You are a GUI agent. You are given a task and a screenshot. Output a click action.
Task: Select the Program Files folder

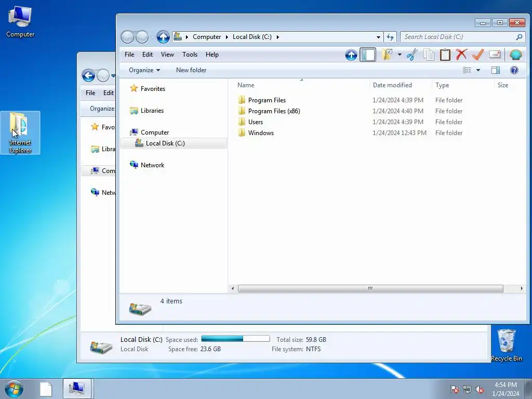[x=267, y=100]
